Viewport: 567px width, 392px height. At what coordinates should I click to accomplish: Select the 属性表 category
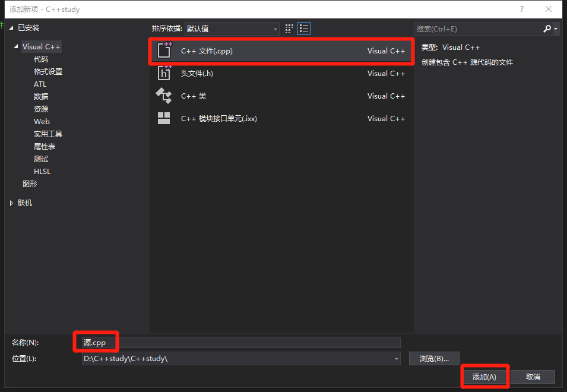coord(45,147)
